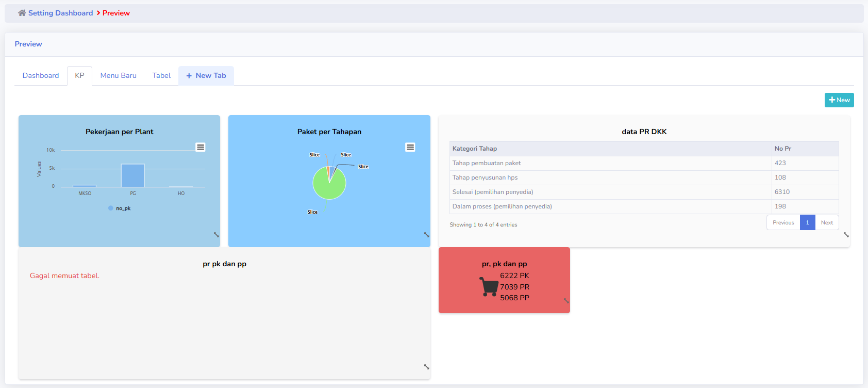
Task: Go to Setting Dashboard breadcrumb link
Action: pyautogui.click(x=60, y=13)
